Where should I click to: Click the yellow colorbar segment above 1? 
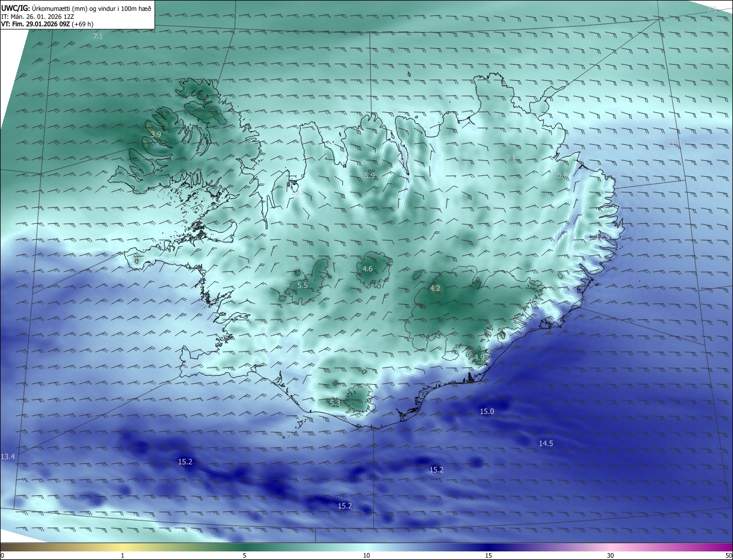click(x=123, y=547)
